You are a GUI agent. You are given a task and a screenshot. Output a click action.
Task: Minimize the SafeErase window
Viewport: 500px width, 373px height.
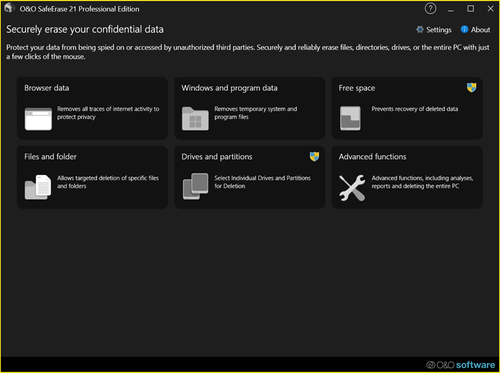(x=451, y=9)
